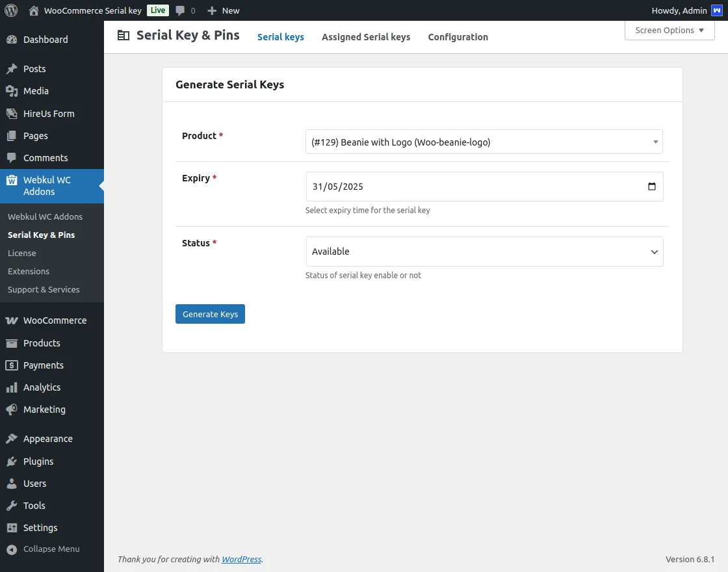Click the WordPress logo icon
The height and width of the screenshot is (572, 728).
click(x=11, y=10)
